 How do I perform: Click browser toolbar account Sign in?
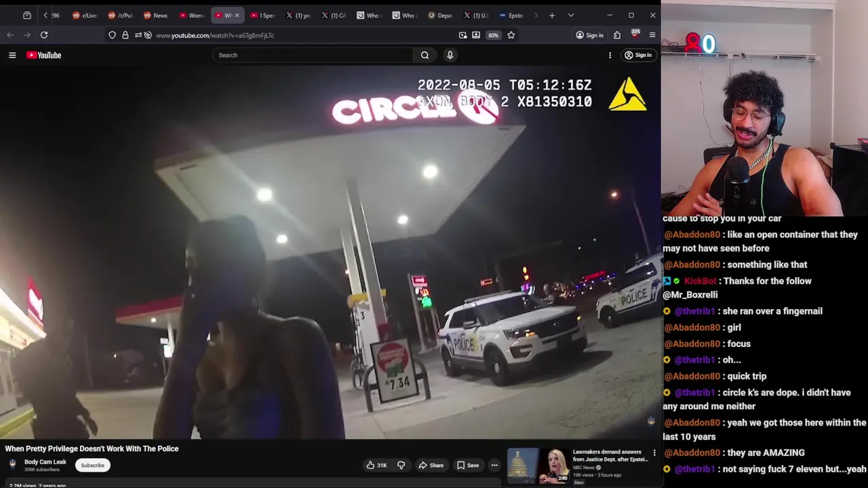point(589,35)
